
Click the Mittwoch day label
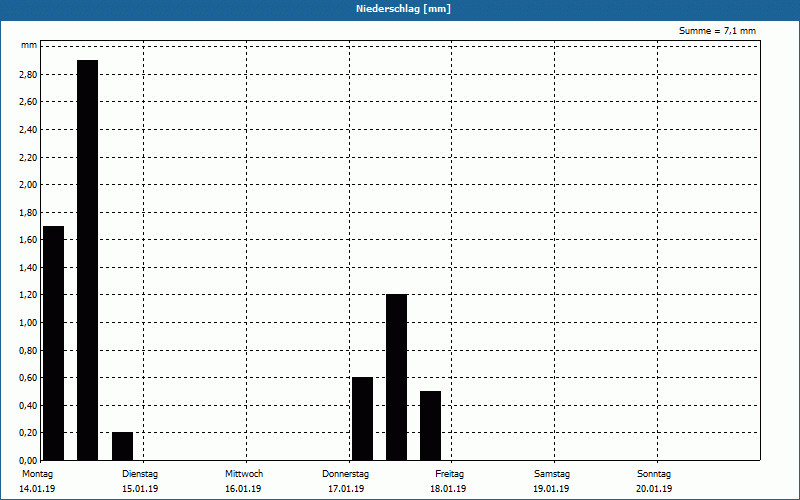tap(244, 474)
